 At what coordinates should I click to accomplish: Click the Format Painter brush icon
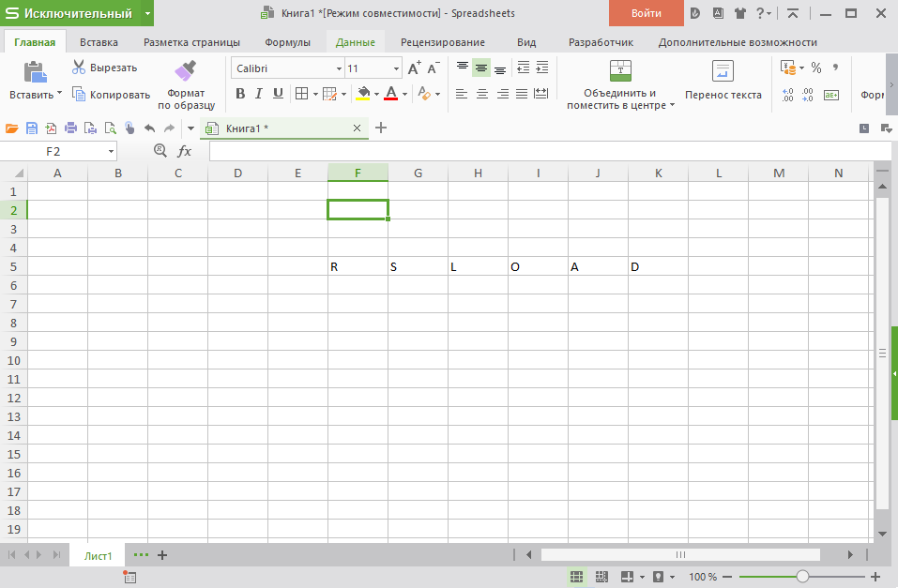(x=186, y=71)
